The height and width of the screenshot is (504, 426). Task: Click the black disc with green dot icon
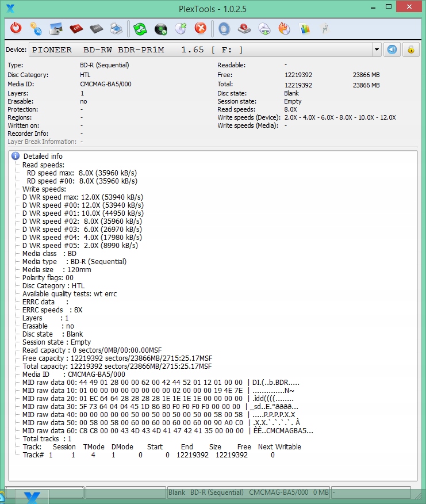click(160, 28)
